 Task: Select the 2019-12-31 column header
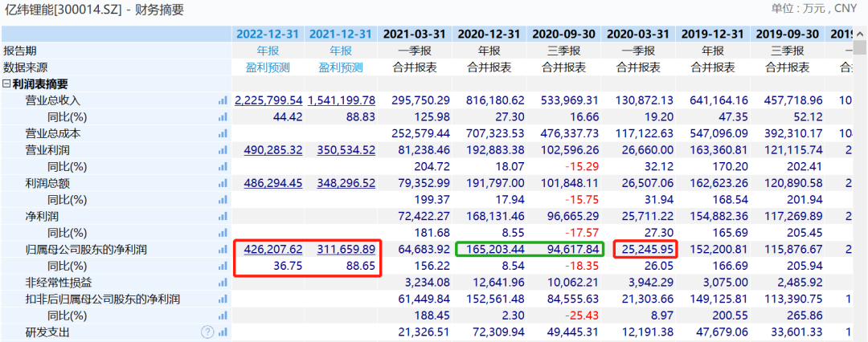(713, 34)
